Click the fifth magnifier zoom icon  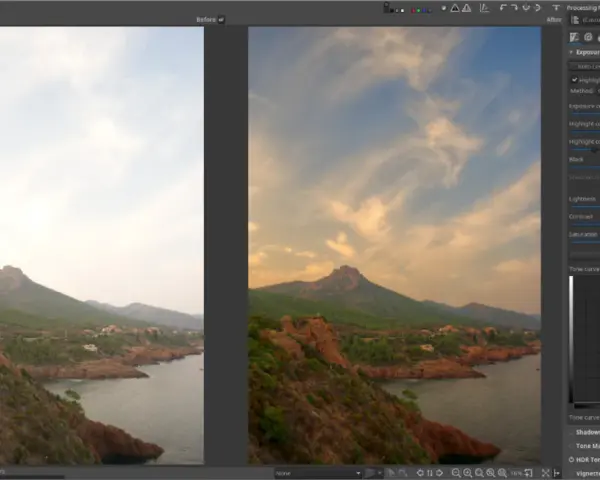click(x=502, y=473)
